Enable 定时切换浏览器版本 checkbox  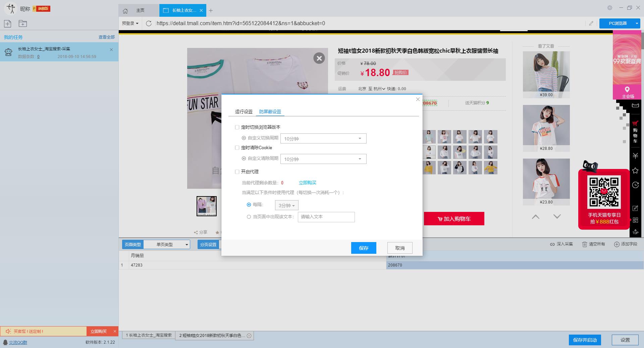click(237, 127)
